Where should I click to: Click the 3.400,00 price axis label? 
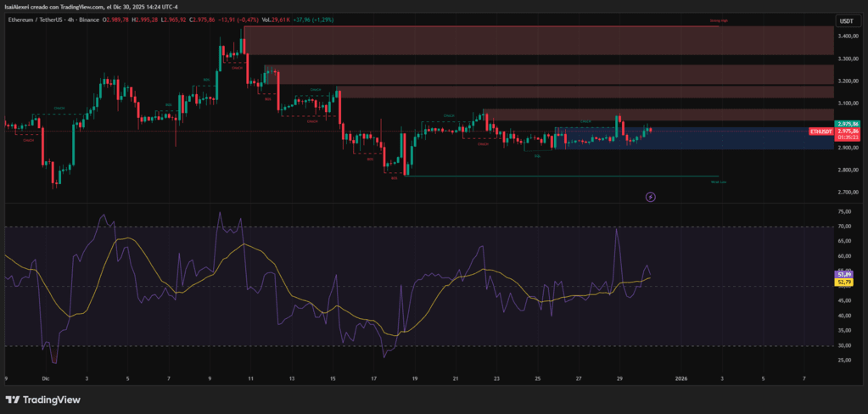coord(848,36)
